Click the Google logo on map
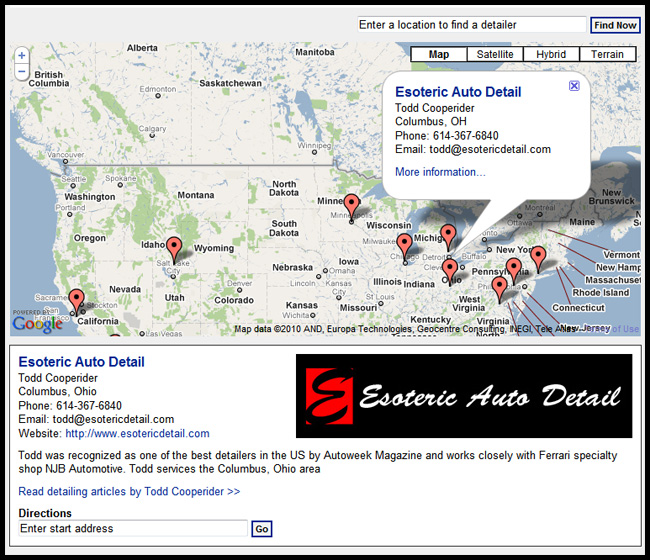The width and height of the screenshot is (650, 560). pos(37,324)
